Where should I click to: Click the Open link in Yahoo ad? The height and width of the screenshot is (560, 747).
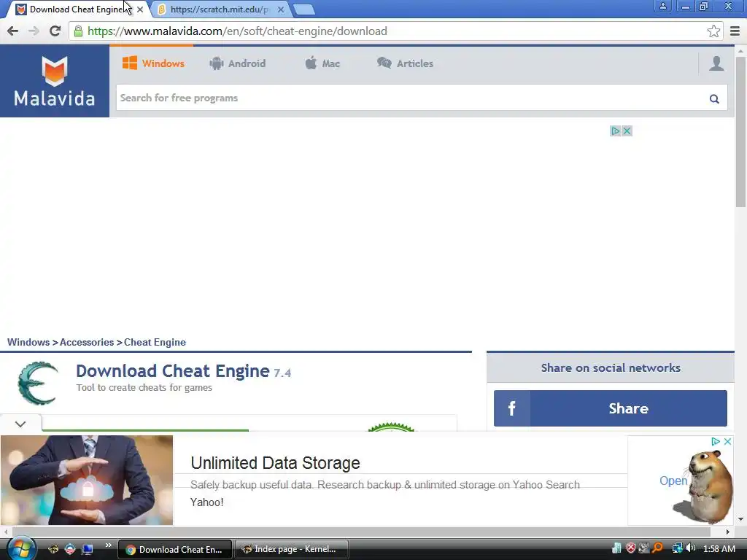click(x=673, y=481)
